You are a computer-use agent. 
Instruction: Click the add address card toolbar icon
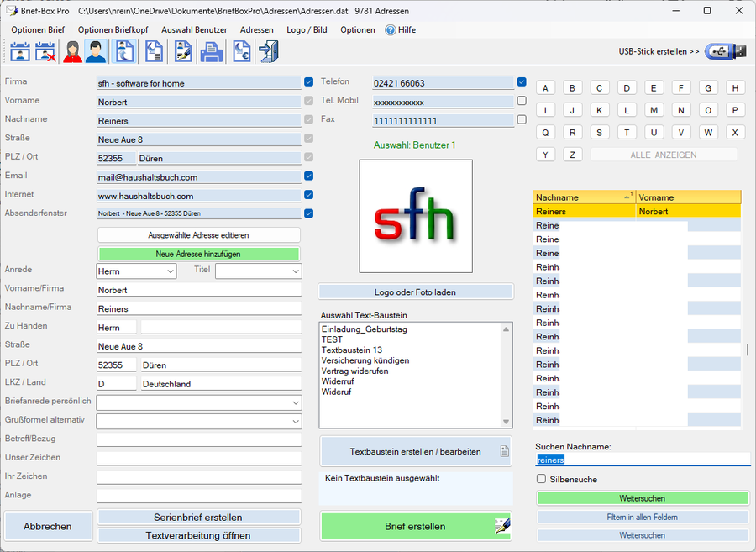click(x=20, y=52)
